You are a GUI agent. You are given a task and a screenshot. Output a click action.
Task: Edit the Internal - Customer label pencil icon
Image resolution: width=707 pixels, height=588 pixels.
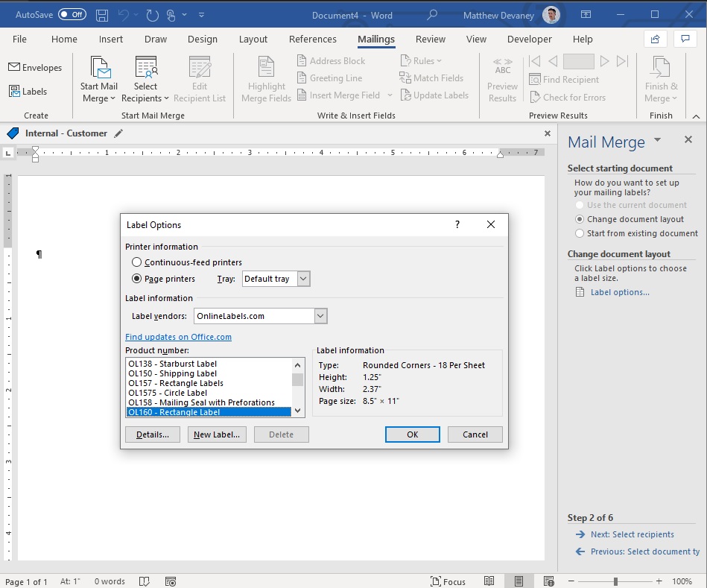(x=118, y=133)
